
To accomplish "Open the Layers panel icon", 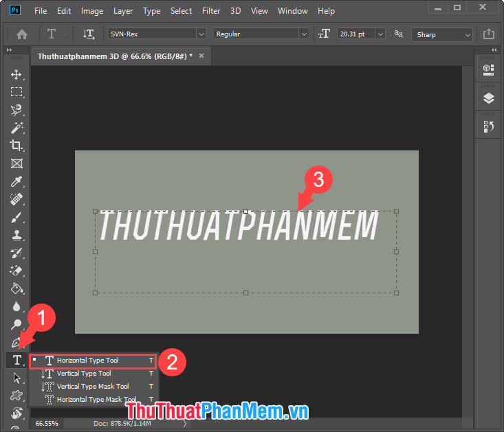I will tap(488, 98).
